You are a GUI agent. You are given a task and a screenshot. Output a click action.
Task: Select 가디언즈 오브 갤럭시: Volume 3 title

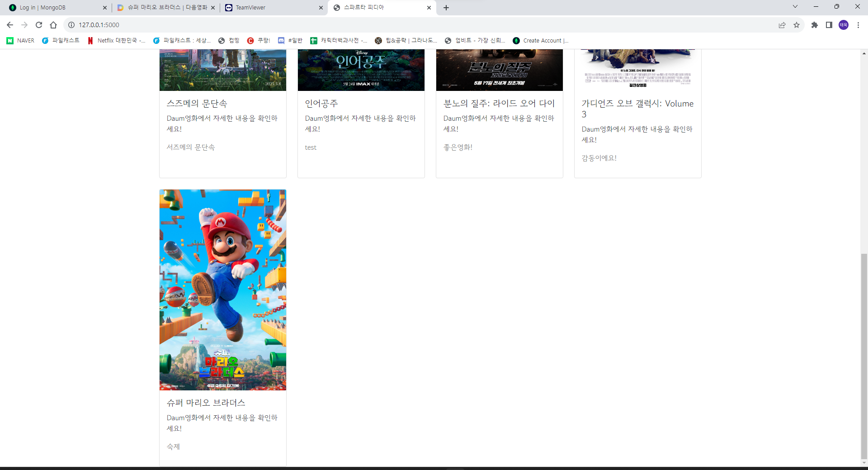coord(637,109)
